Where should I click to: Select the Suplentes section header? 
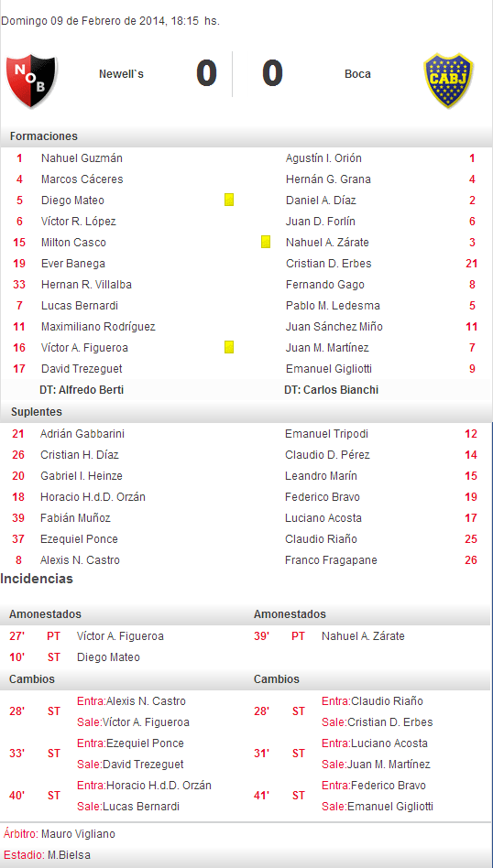coord(36,412)
